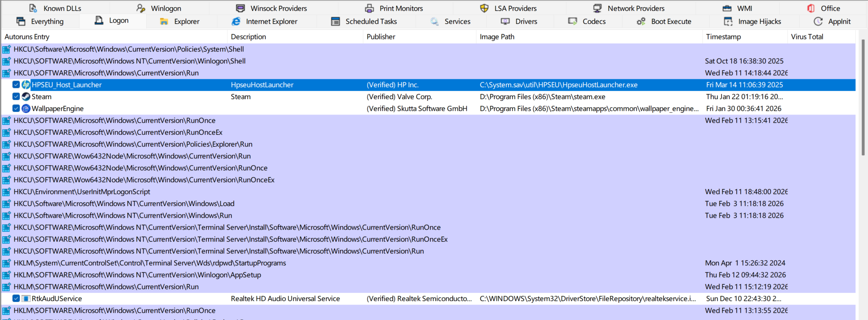Click the RtkAudUService entry icon

(x=26, y=299)
